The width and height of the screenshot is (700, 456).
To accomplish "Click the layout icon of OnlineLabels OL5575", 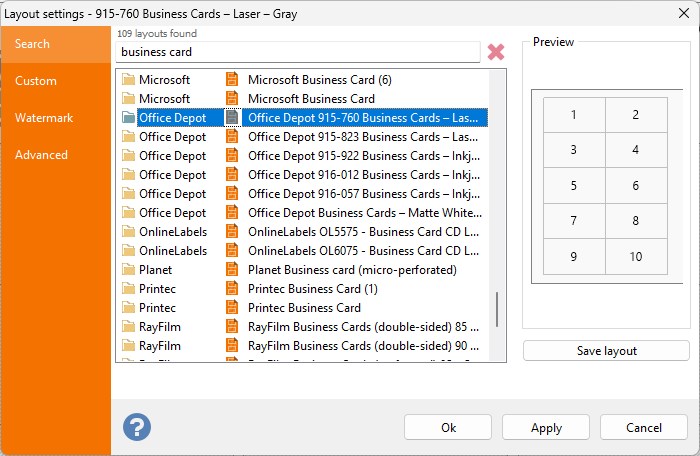I will point(232,232).
